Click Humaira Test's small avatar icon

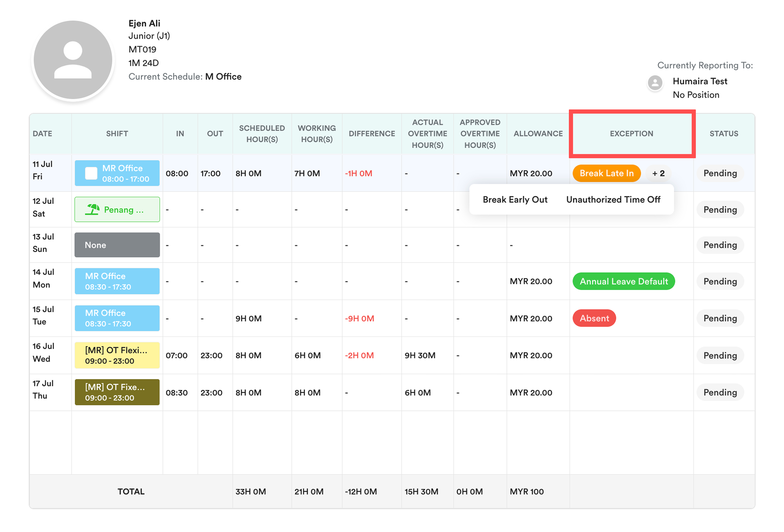pyautogui.click(x=655, y=83)
